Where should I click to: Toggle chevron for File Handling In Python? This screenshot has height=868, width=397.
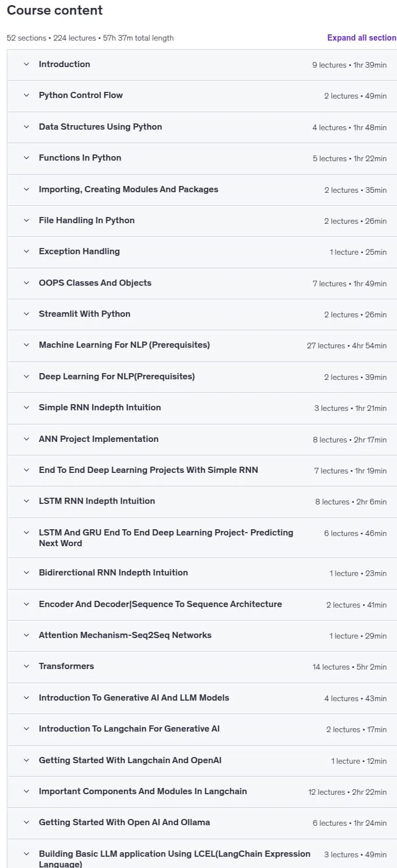coord(26,220)
